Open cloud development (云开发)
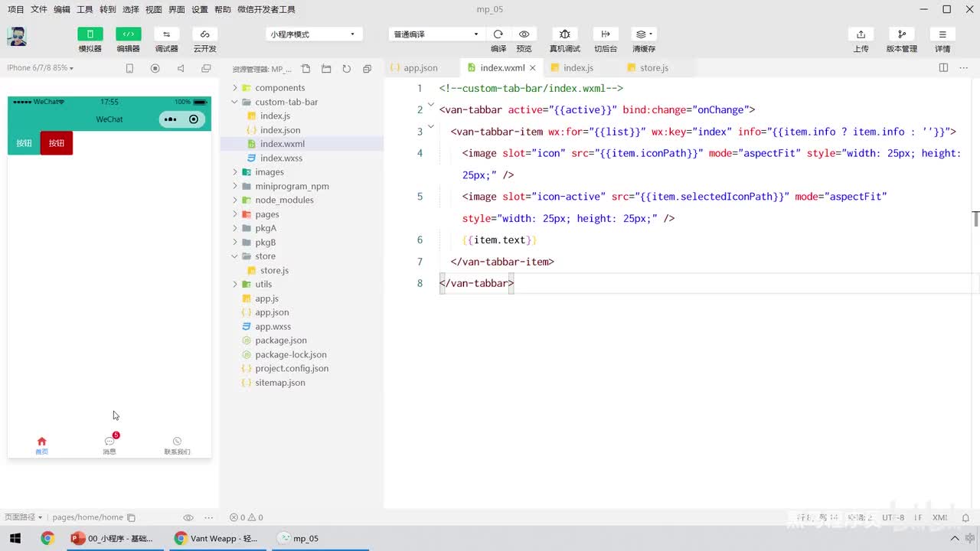This screenshot has height=551, width=980. pyautogui.click(x=204, y=34)
